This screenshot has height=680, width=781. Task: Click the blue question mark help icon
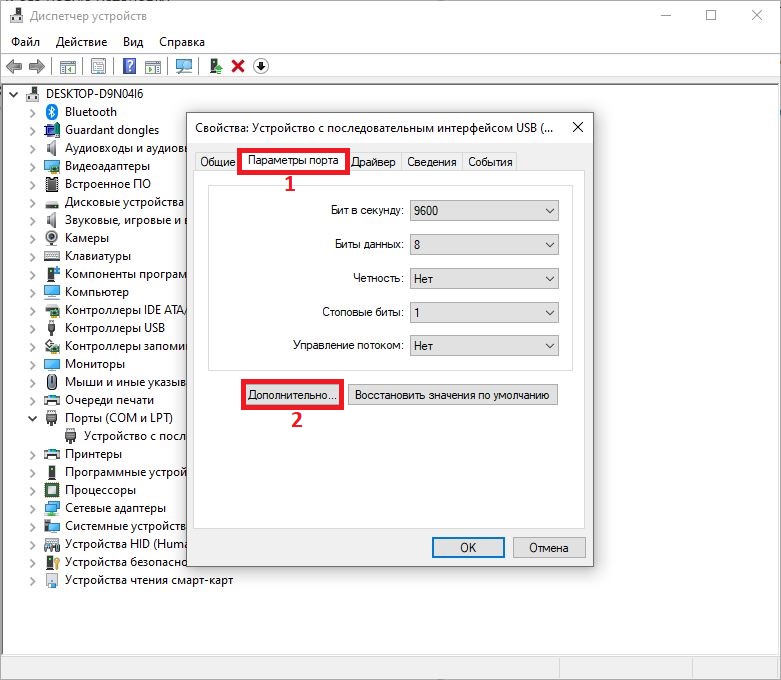point(129,67)
